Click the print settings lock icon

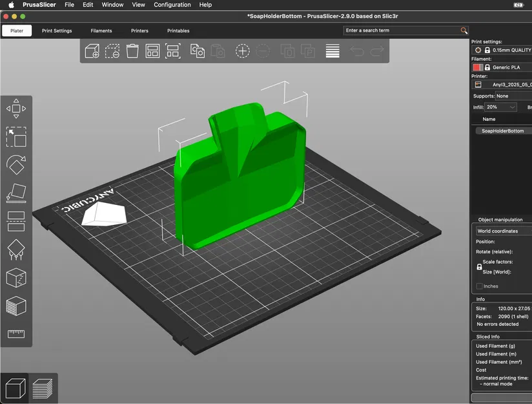click(487, 50)
